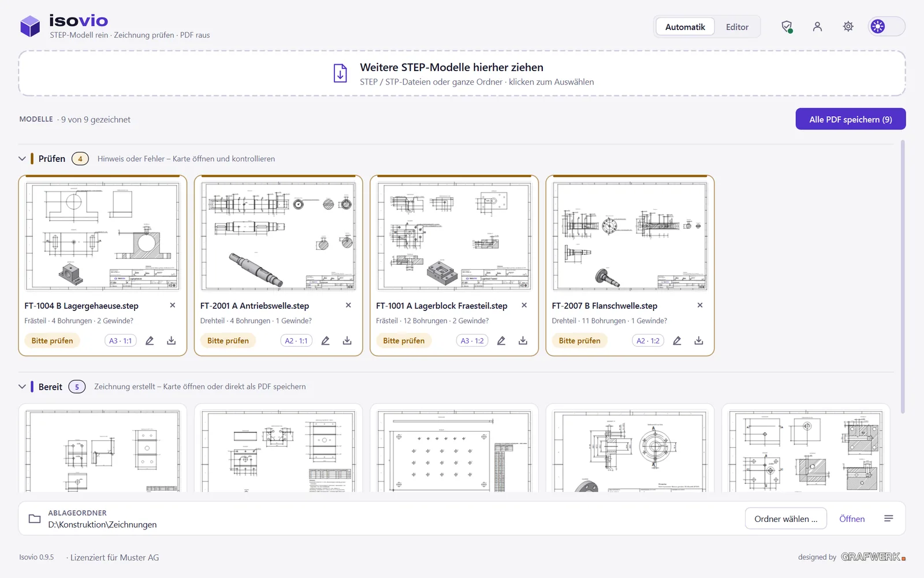
Task: Edit the FT-2007 B Flanschwelle drawing
Action: tap(677, 341)
